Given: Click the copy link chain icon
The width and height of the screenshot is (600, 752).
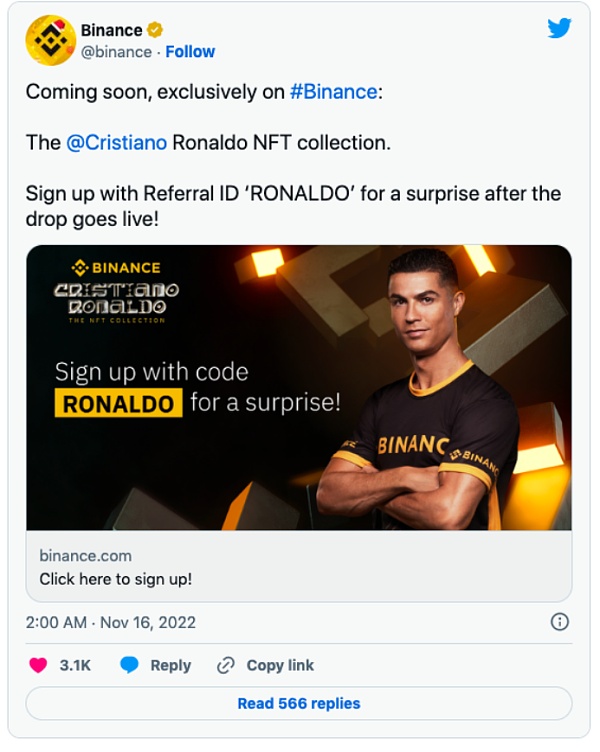Looking at the screenshot, I should (x=226, y=665).
